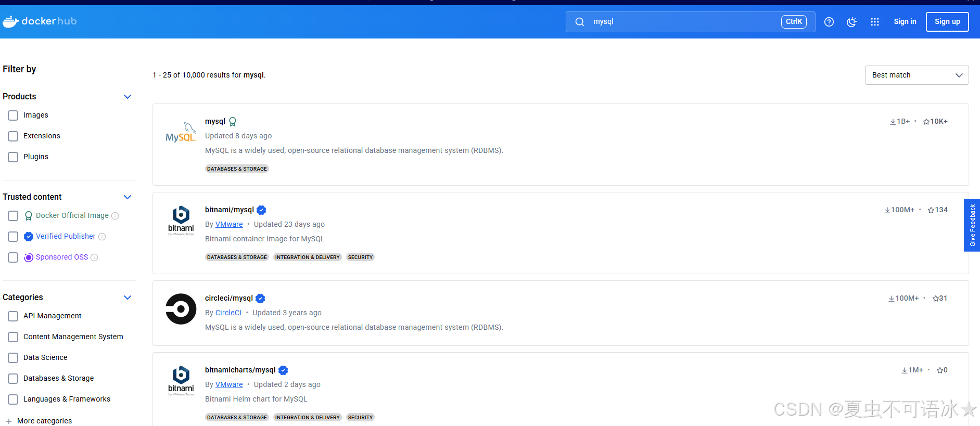Toggle the dark mode theme icon

[x=851, y=22]
